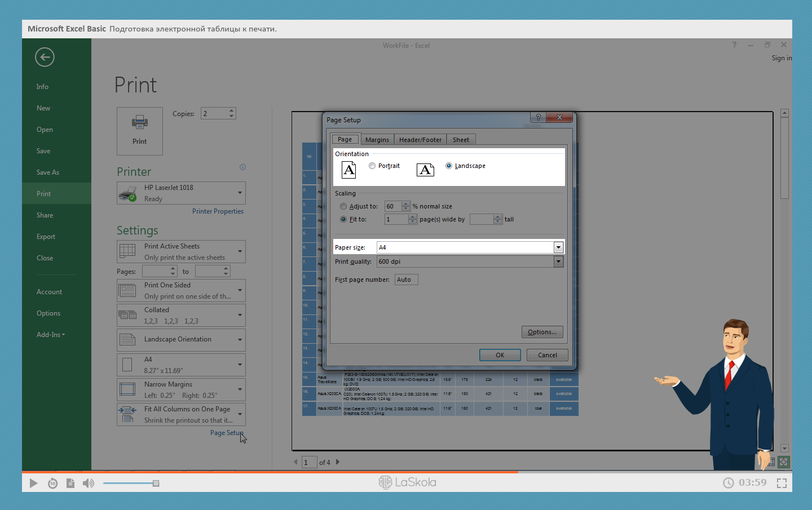812x510 pixels.
Task: Mute the player volume speaker icon
Action: coord(89,483)
